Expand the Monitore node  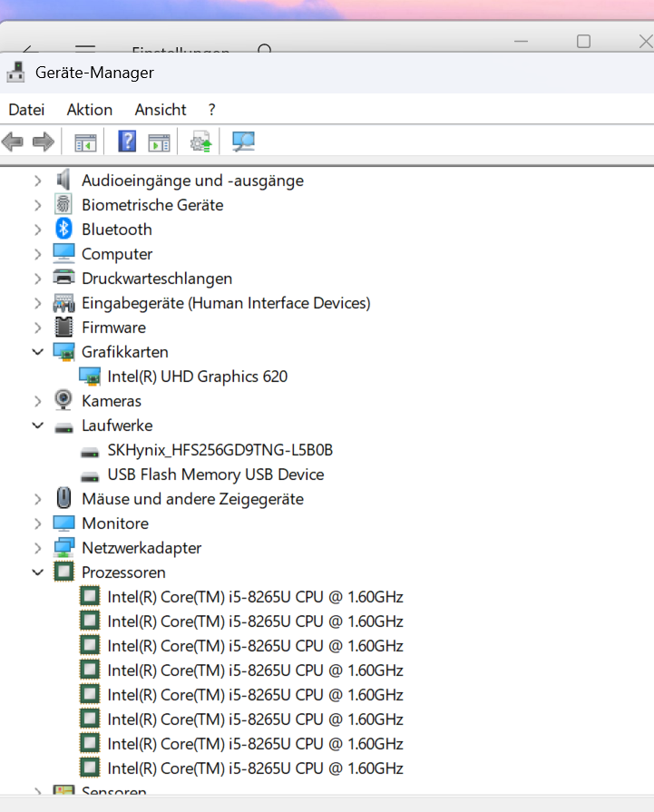37,523
